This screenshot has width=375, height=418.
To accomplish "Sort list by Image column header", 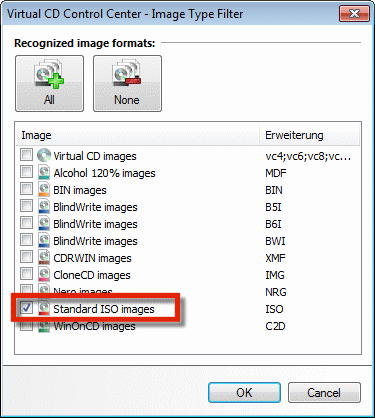I will tap(138, 135).
